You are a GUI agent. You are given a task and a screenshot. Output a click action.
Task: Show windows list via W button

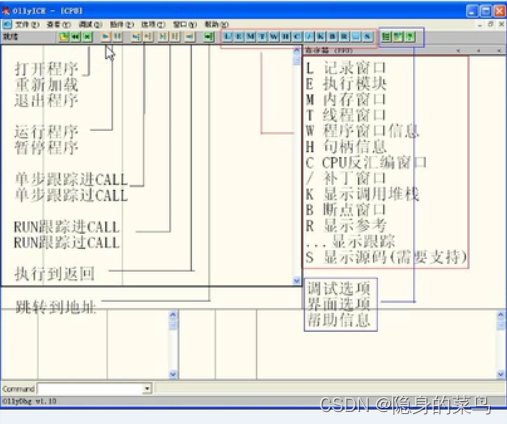pyautogui.click(x=274, y=37)
